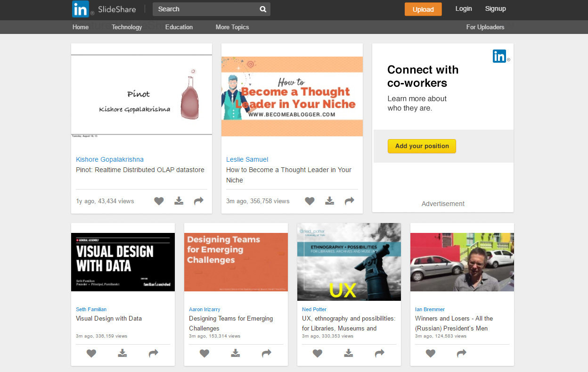Viewport: 588px width, 372px height.
Task: Share Visual Design with Data slideshow
Action: point(154,353)
